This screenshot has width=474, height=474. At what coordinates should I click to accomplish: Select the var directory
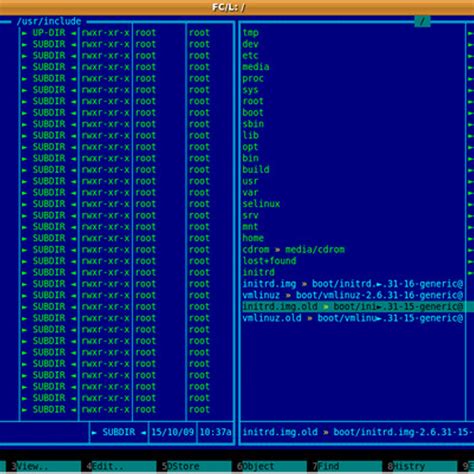(250, 192)
